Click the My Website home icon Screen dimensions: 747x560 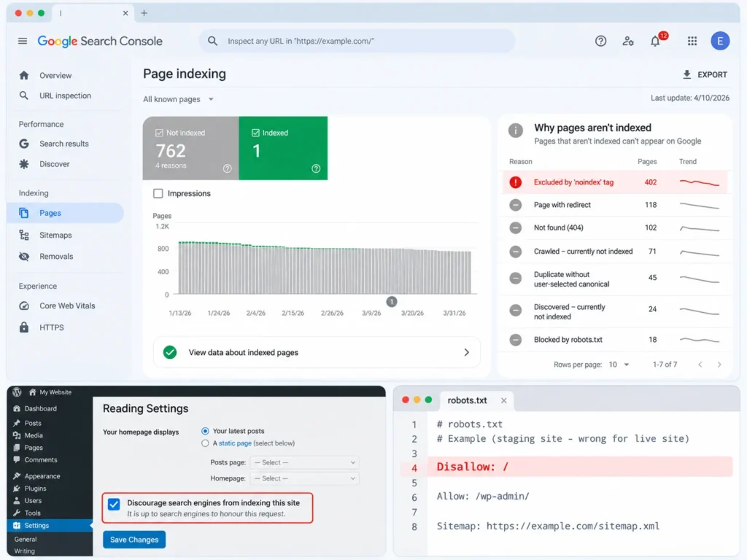[32, 392]
